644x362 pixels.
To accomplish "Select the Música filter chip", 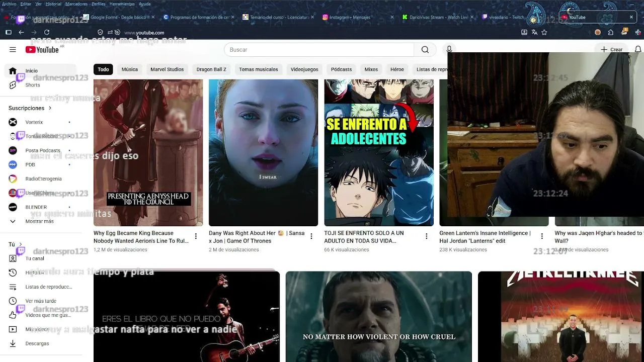I will pyautogui.click(x=129, y=69).
